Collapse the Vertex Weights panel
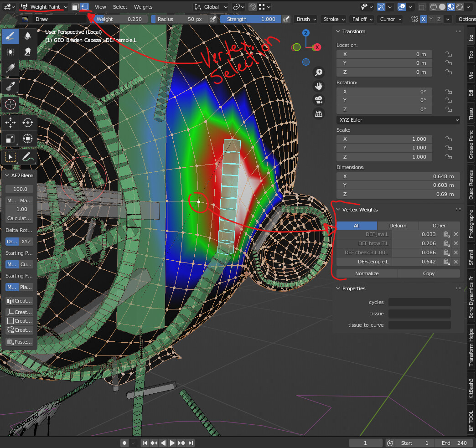Viewport: 476px width, 448px height. click(338, 210)
